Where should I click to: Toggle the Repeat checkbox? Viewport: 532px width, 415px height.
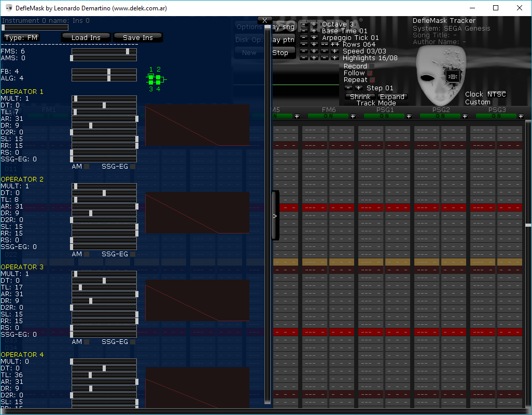click(x=372, y=80)
